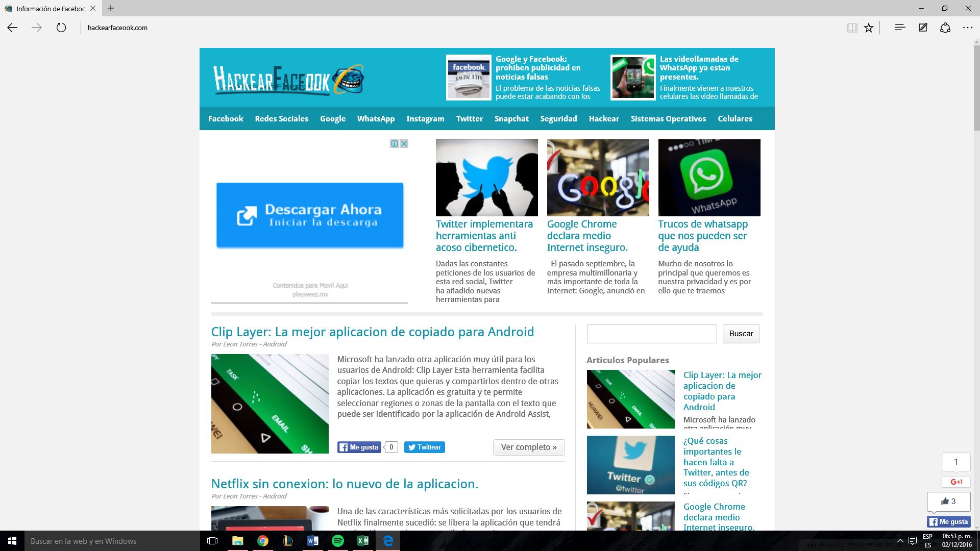The image size is (980, 551).
Task: Like Clip Layer article with Me gusta
Action: [x=359, y=447]
